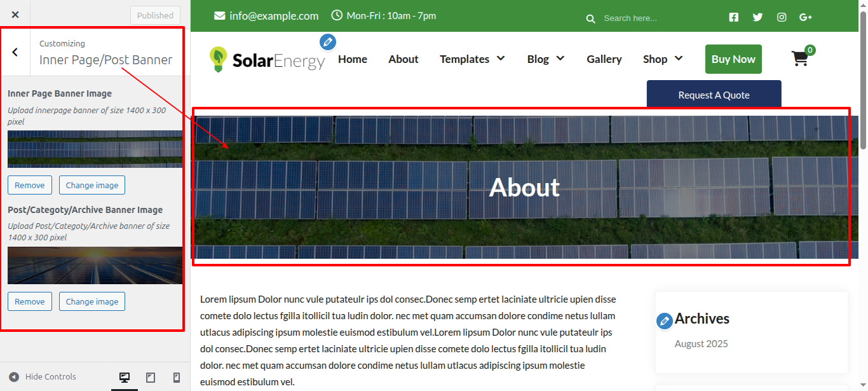Click the pencil edit icon beside Archives
868x391 pixels.
point(664,321)
